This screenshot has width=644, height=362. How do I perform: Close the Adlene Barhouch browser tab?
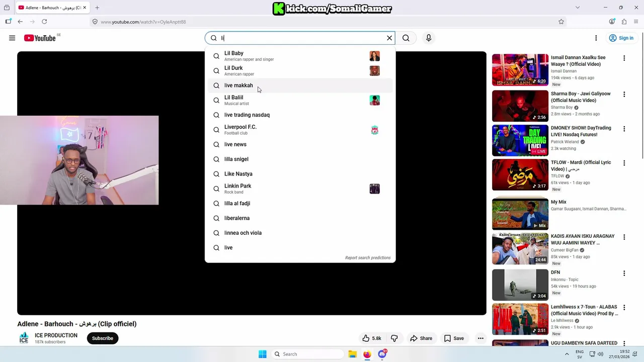pyautogui.click(x=85, y=8)
